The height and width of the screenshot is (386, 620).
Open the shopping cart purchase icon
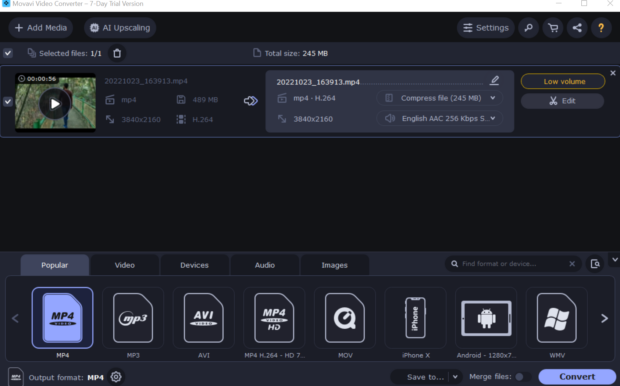pyautogui.click(x=553, y=28)
